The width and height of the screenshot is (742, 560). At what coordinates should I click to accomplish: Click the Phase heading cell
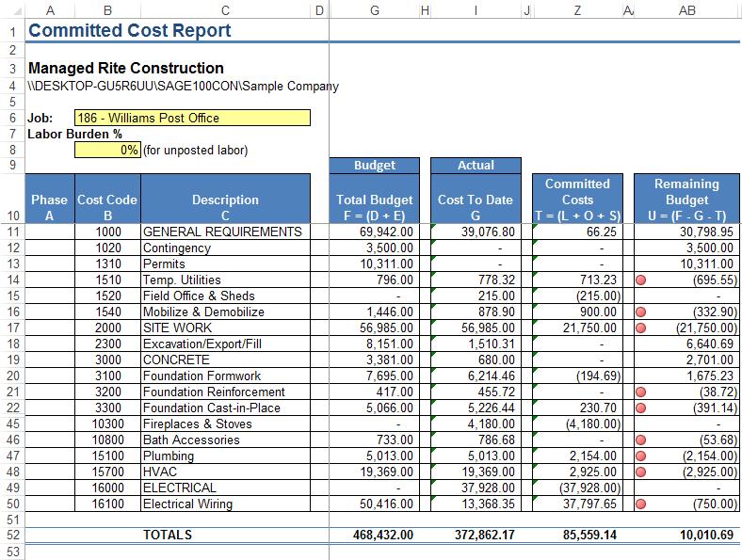(50, 199)
